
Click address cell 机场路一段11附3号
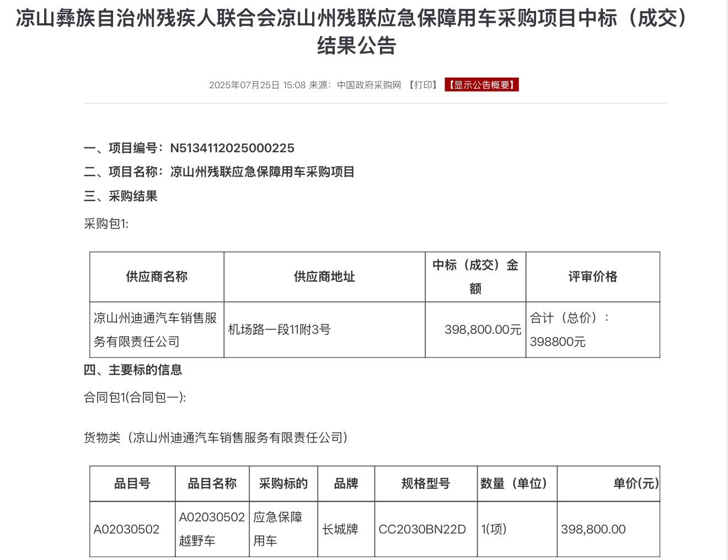pyautogui.click(x=324, y=330)
